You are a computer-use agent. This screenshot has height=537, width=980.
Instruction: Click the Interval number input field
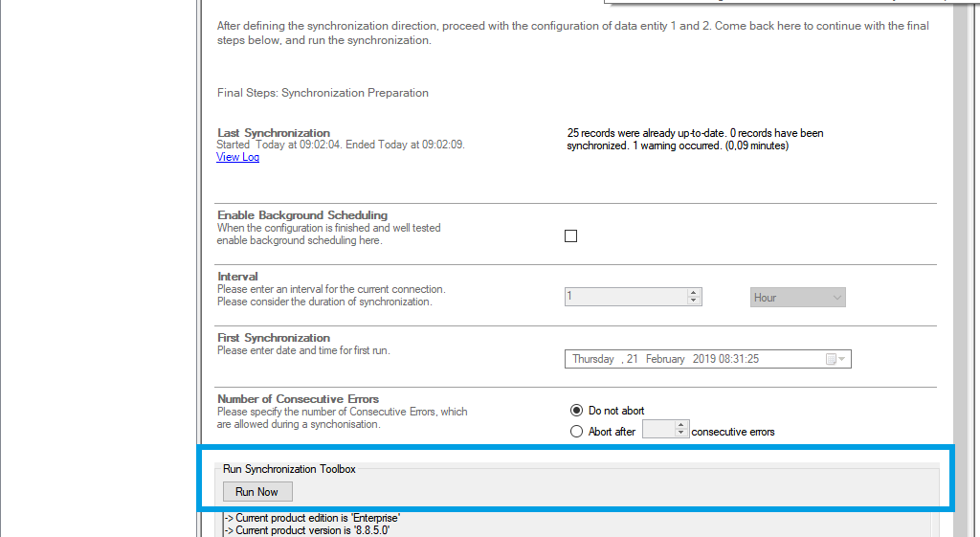[625, 298]
